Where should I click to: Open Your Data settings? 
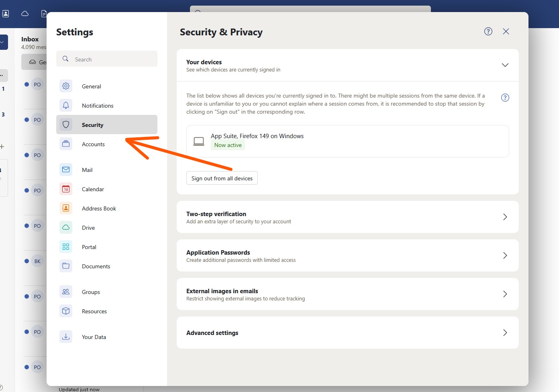[94, 337]
